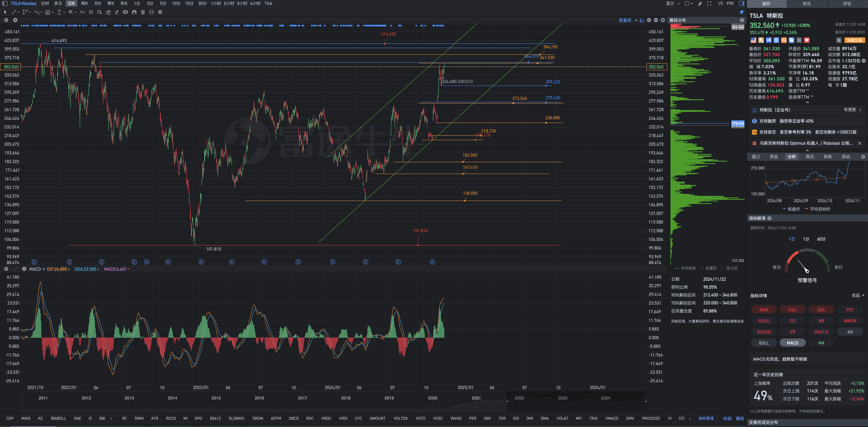Viewport: 868px width, 427px height.
Task: Open wave tool options arrow
Action: pyautogui.click(x=41, y=12)
